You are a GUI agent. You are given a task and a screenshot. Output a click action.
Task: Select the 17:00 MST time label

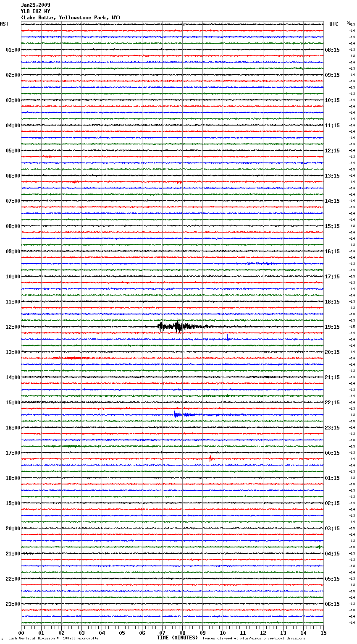coord(13,453)
